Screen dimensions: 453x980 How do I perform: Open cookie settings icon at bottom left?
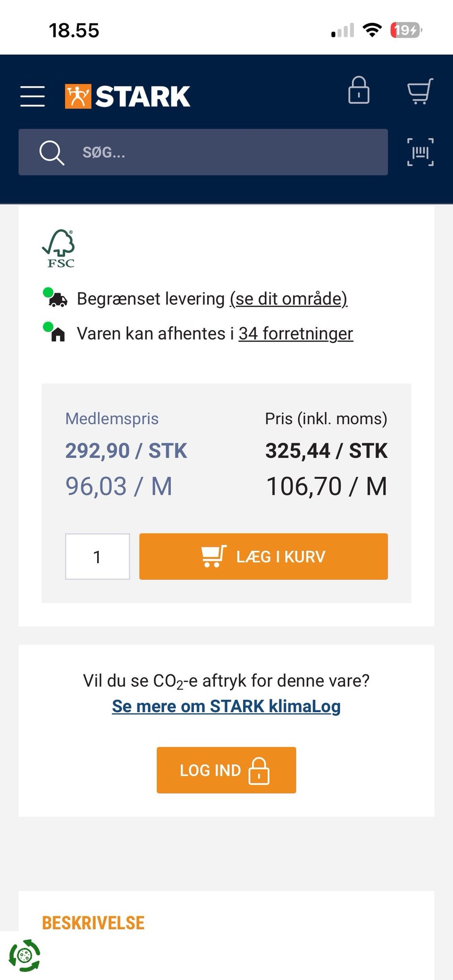pyautogui.click(x=25, y=955)
